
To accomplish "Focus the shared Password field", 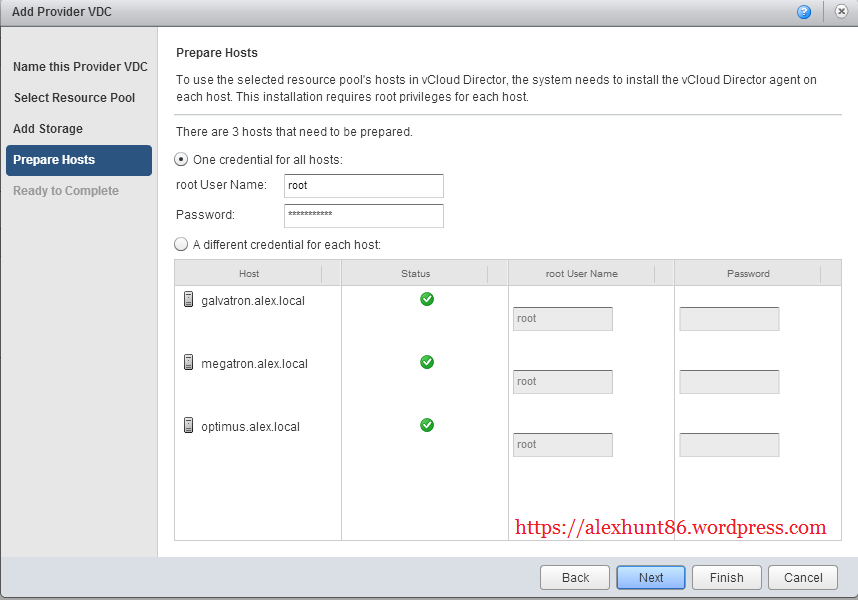I will point(364,216).
